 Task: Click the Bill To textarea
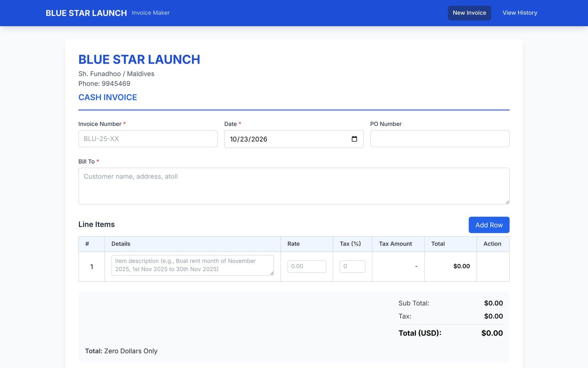pyautogui.click(x=294, y=186)
